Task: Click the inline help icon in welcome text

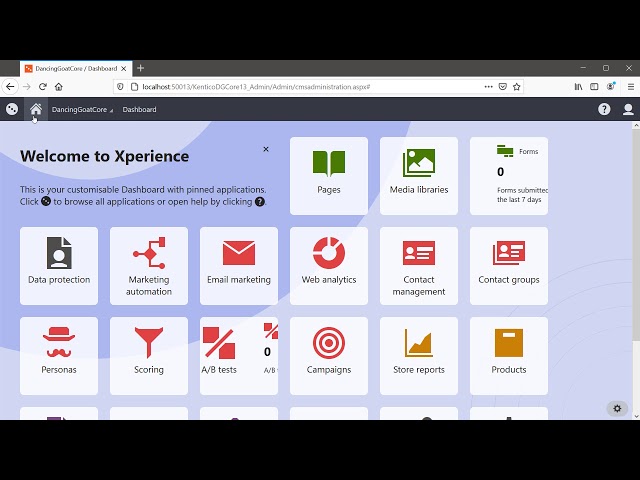Action: pyautogui.click(x=260, y=202)
